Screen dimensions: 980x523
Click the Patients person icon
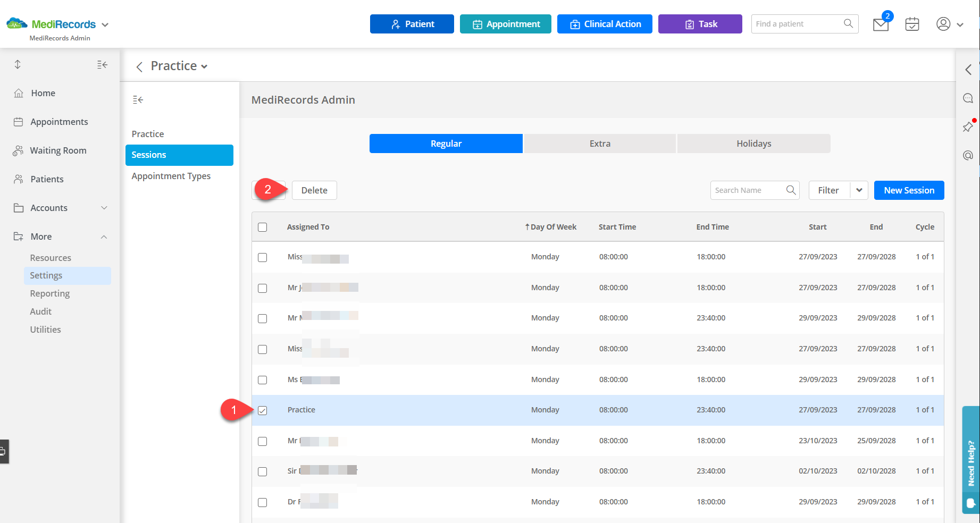coord(19,179)
